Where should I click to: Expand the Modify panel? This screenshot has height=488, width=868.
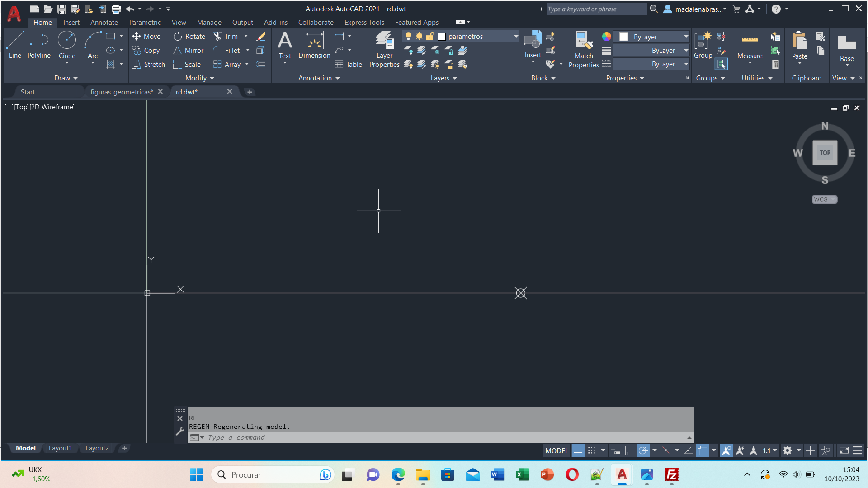[199, 78]
